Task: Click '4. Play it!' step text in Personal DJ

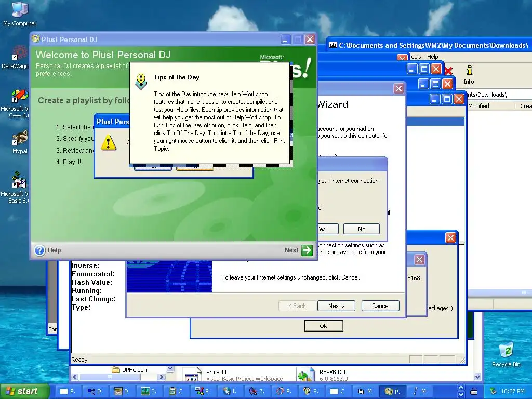Action: [x=69, y=162]
